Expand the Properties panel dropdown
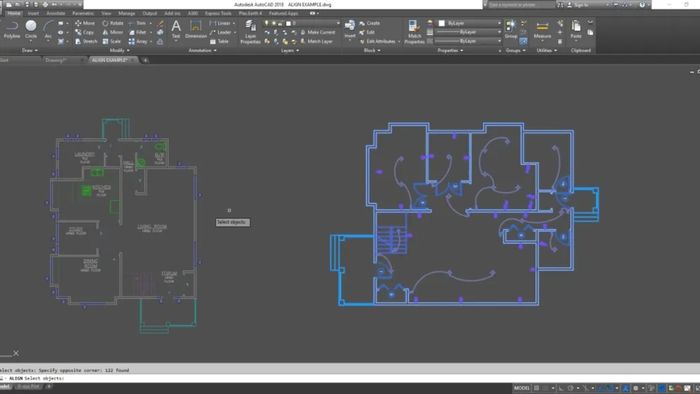700x394 pixels. pyautogui.click(x=450, y=50)
